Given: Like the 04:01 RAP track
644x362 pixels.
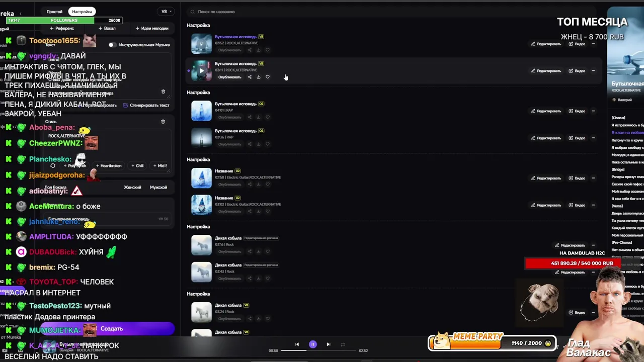Looking at the screenshot, I should click(268, 117).
